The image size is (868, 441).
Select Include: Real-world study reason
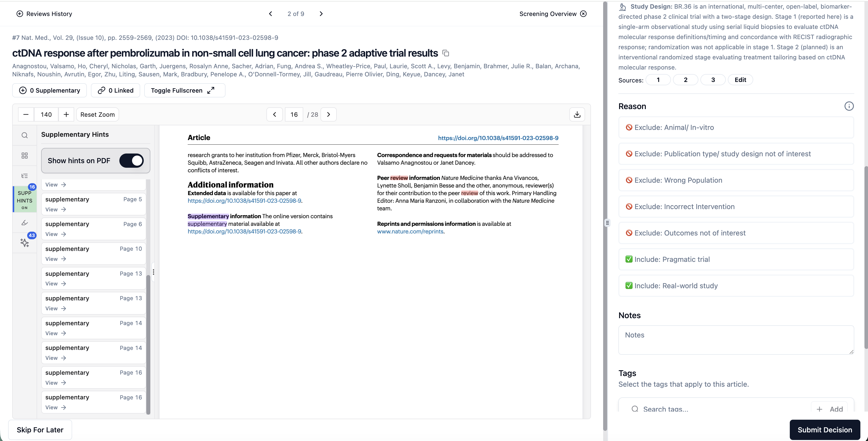736,286
